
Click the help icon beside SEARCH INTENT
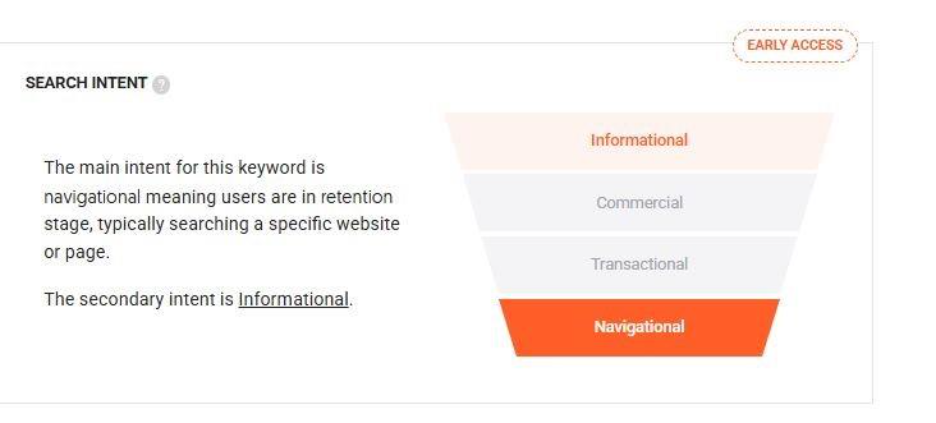click(x=161, y=85)
